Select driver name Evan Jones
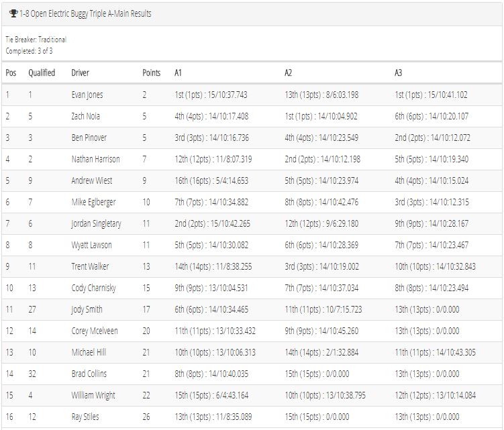The image size is (504, 430). coord(87,95)
